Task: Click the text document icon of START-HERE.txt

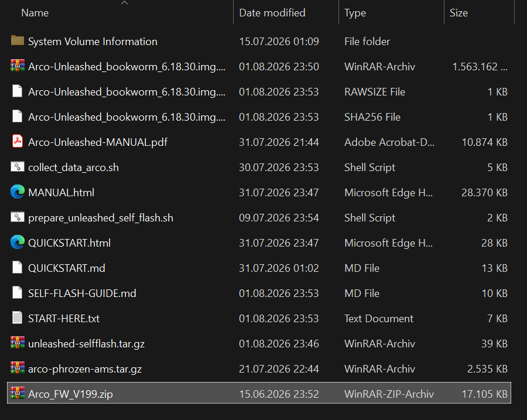Action: tap(17, 317)
